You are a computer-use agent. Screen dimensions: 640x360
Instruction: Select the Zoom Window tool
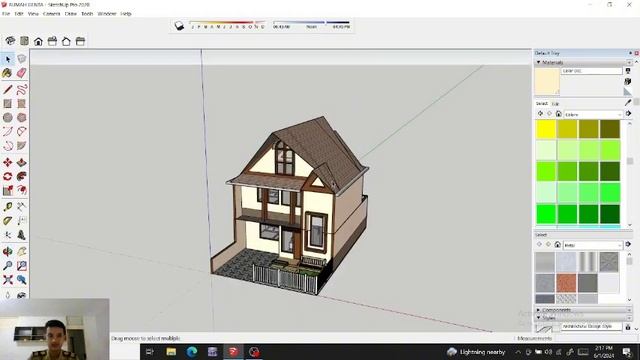[x=22, y=266]
